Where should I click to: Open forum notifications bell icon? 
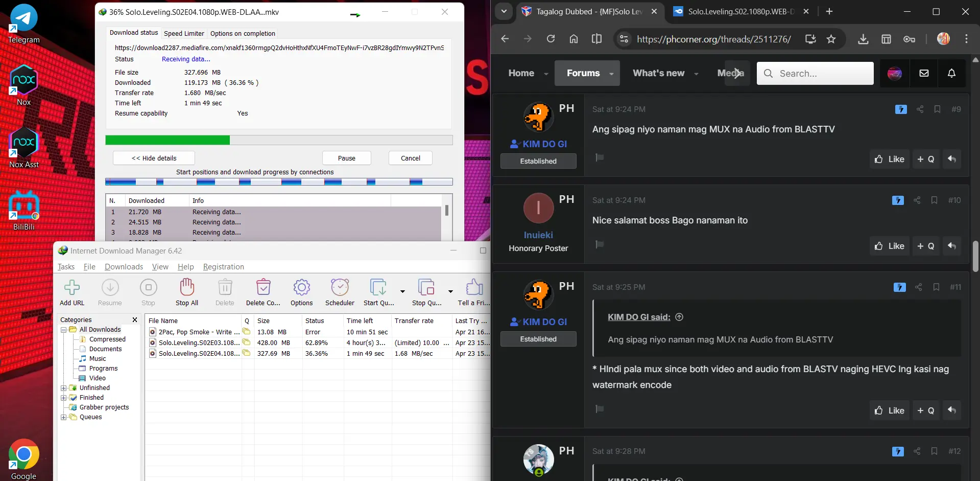951,73
